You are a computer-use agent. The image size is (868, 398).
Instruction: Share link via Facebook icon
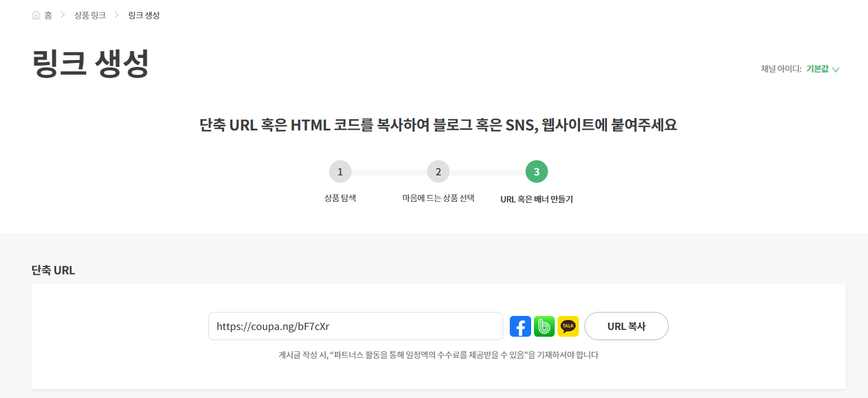pos(520,327)
